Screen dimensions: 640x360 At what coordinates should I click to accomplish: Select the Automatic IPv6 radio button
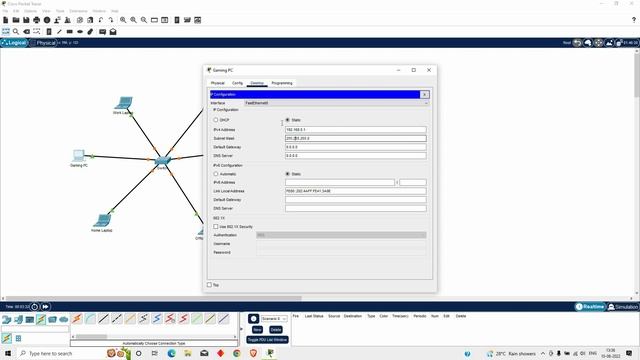[216, 174]
